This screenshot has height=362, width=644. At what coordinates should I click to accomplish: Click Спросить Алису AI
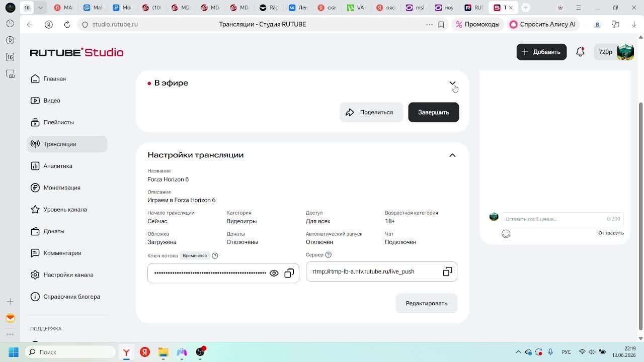coord(542,24)
